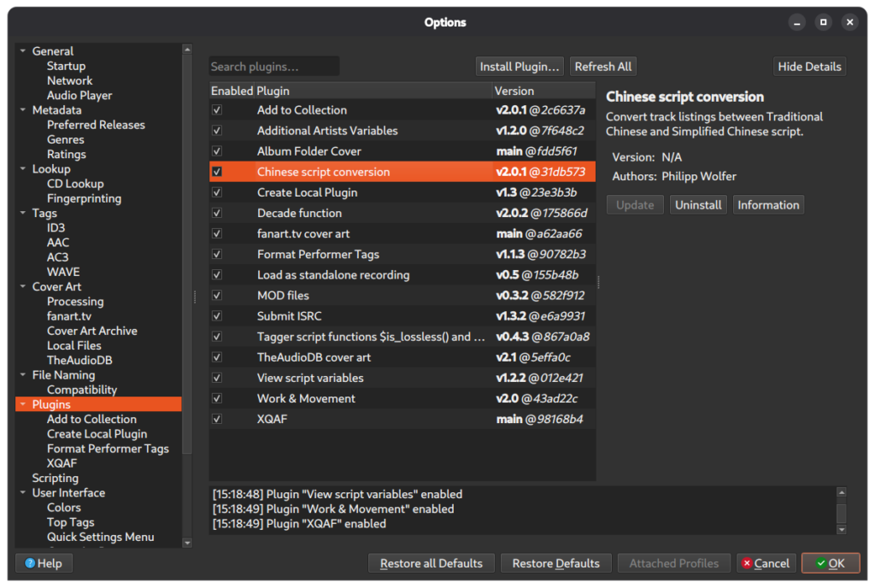Open the Network options page
The height and width of the screenshot is (588, 875).
(70, 80)
